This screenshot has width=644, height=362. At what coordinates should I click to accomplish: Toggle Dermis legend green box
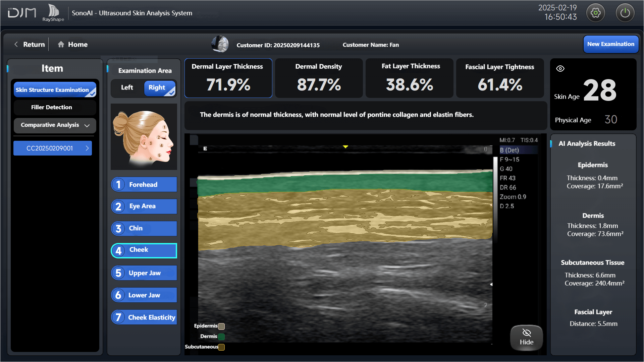tap(221, 337)
